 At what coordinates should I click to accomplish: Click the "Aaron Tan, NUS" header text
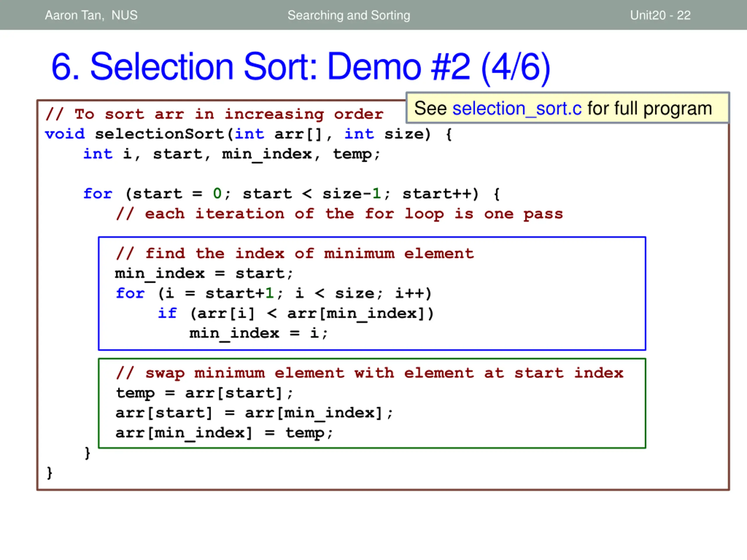click(x=91, y=15)
